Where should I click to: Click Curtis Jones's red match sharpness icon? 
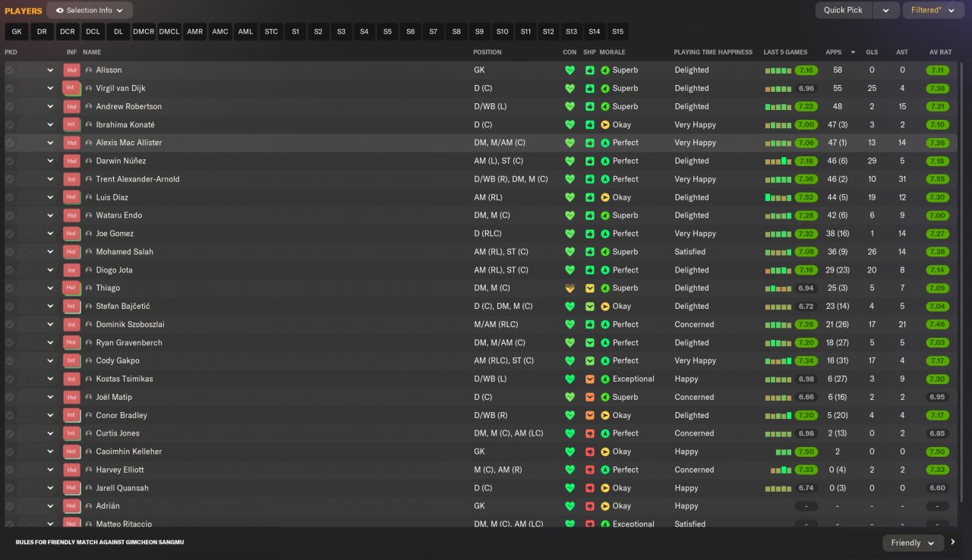pyautogui.click(x=590, y=433)
